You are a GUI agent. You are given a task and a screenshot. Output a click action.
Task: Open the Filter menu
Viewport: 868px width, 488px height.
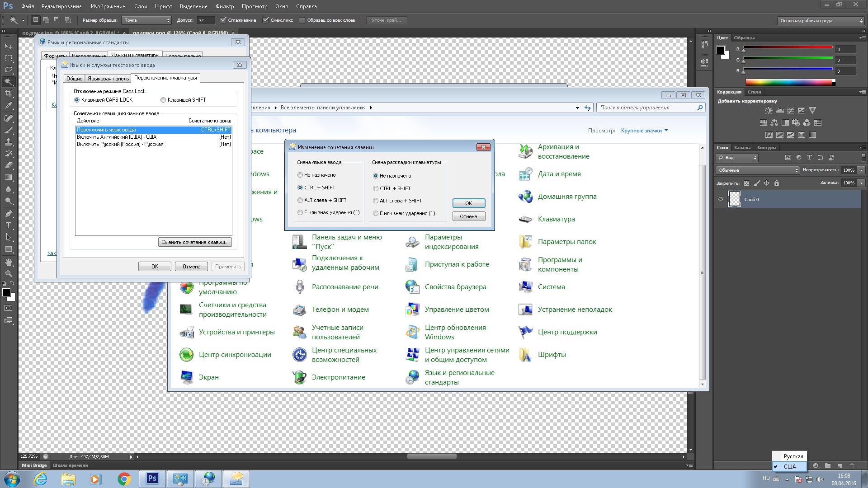(224, 6)
